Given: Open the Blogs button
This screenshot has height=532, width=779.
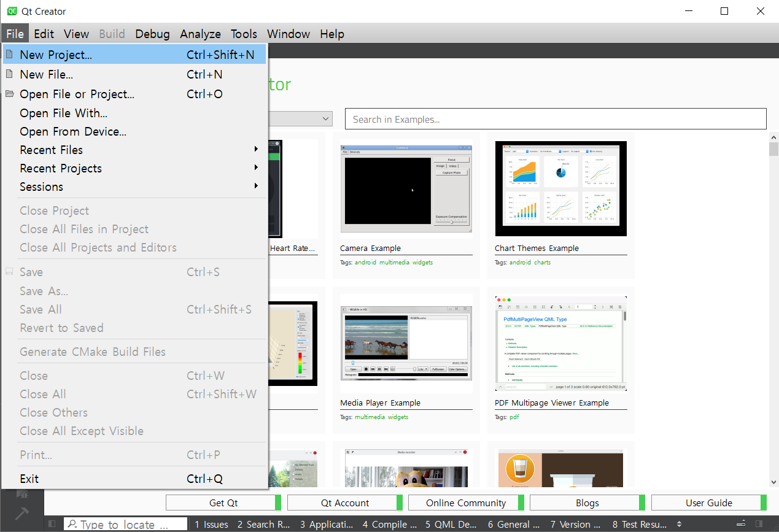Looking at the screenshot, I should (x=587, y=503).
